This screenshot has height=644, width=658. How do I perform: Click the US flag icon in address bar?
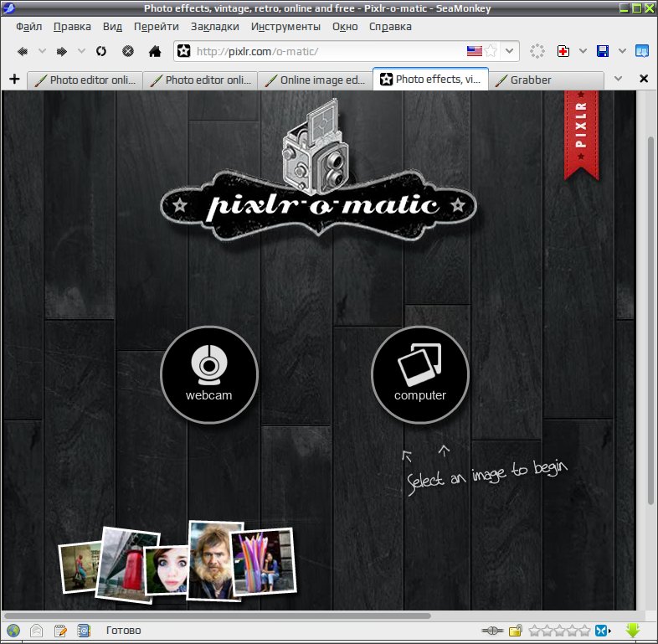click(474, 51)
